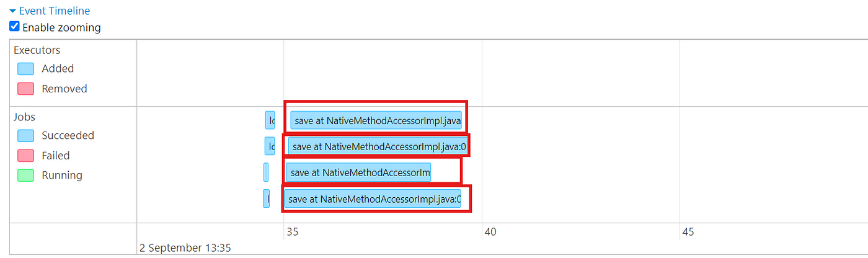The width and height of the screenshot is (868, 258).
Task: Click the Removed executors red legend swatch
Action: click(x=25, y=89)
